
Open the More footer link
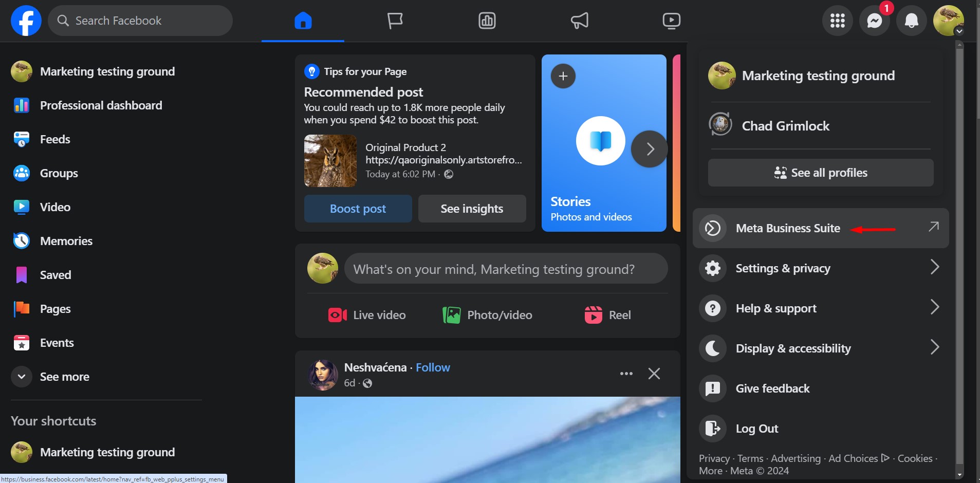coord(711,471)
